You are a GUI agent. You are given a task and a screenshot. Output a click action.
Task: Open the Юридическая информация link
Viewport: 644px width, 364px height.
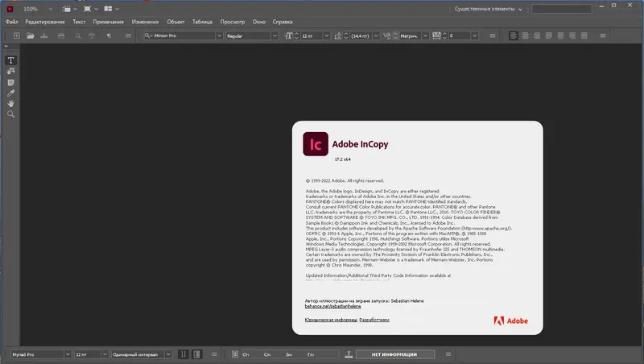(x=331, y=320)
